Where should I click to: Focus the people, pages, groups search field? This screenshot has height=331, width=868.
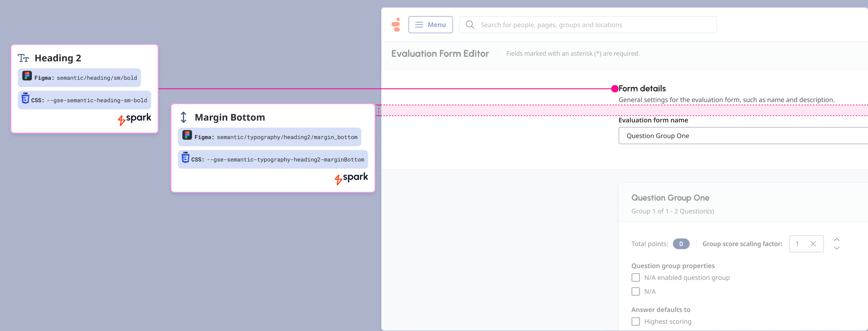pyautogui.click(x=588, y=25)
